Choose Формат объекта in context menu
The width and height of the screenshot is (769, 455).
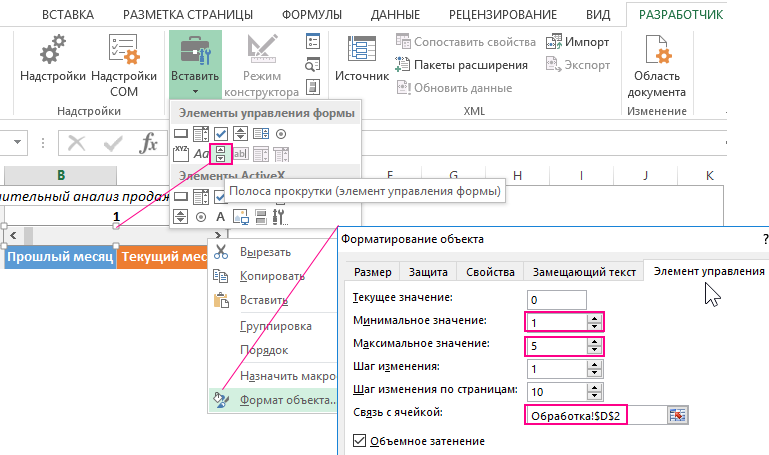(x=273, y=400)
